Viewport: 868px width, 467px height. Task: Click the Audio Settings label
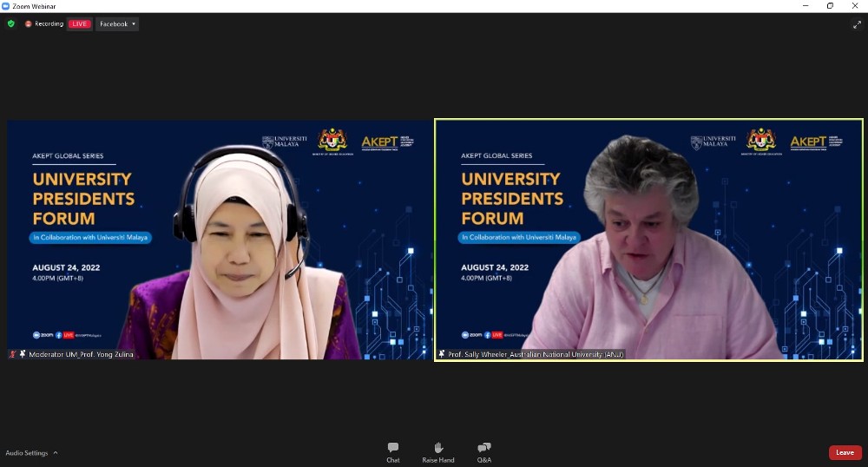27,453
